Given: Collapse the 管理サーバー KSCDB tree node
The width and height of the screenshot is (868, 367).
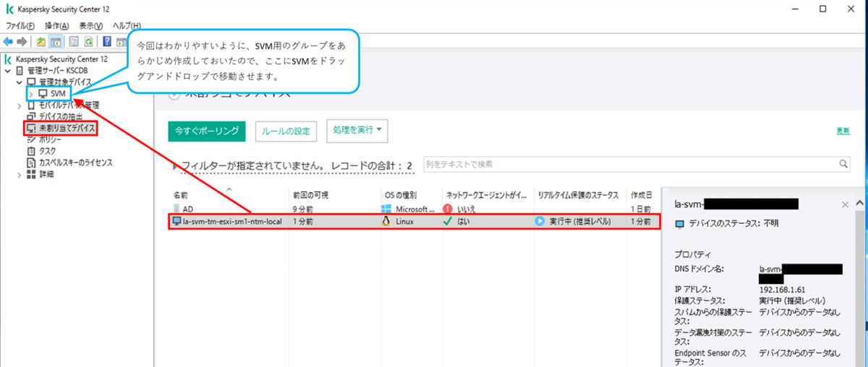Looking at the screenshot, I should coord(8,71).
